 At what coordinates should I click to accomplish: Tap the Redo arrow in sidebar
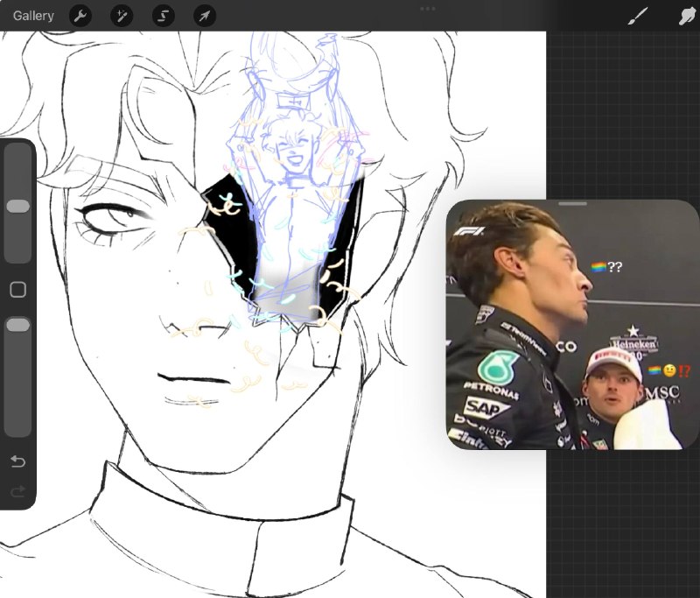17,492
